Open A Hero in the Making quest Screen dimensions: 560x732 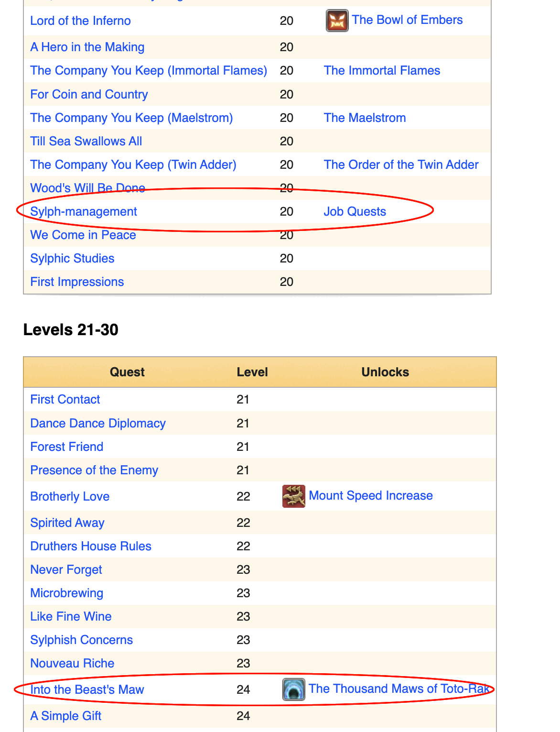pos(87,47)
